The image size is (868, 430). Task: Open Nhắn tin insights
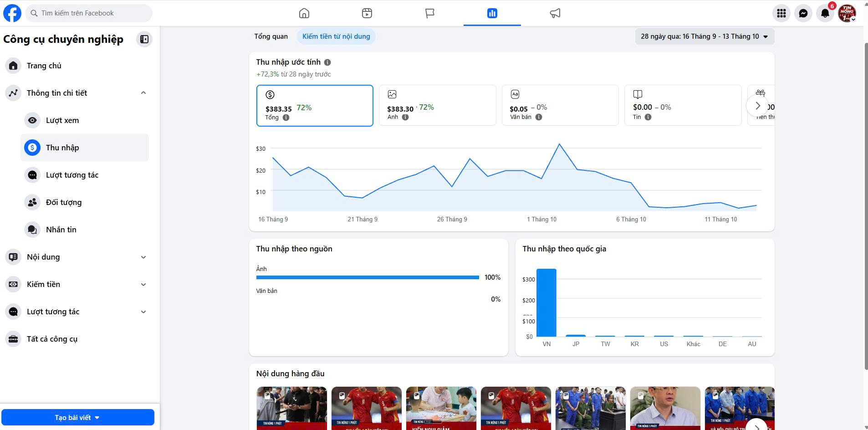click(85, 230)
